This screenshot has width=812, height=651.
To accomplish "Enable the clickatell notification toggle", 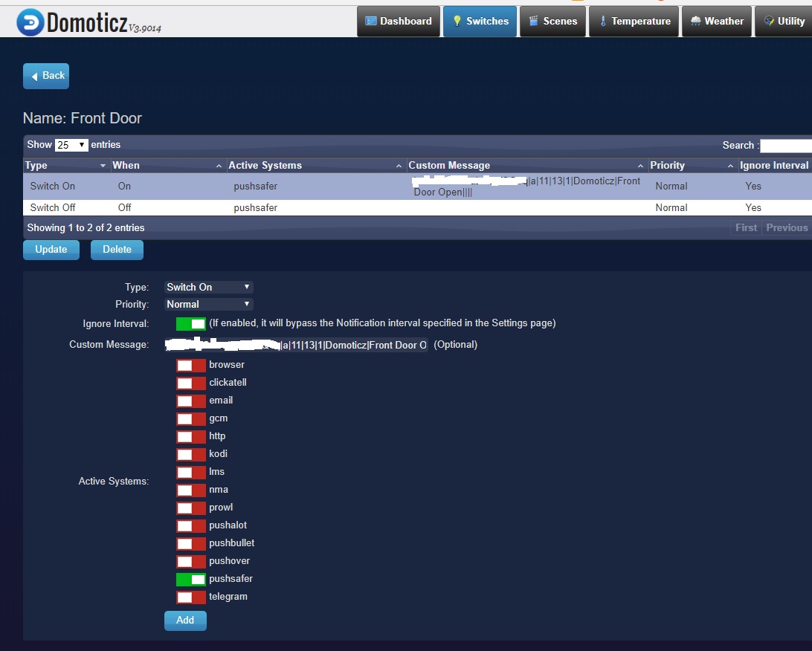I will pos(190,383).
